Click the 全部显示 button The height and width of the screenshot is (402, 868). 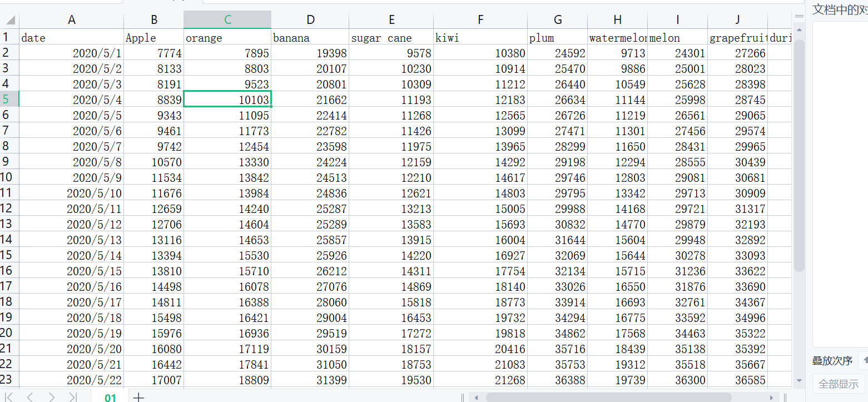tap(838, 384)
